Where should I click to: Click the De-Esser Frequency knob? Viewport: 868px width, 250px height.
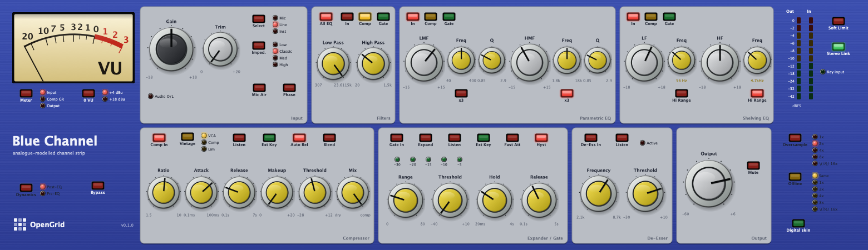point(598,194)
